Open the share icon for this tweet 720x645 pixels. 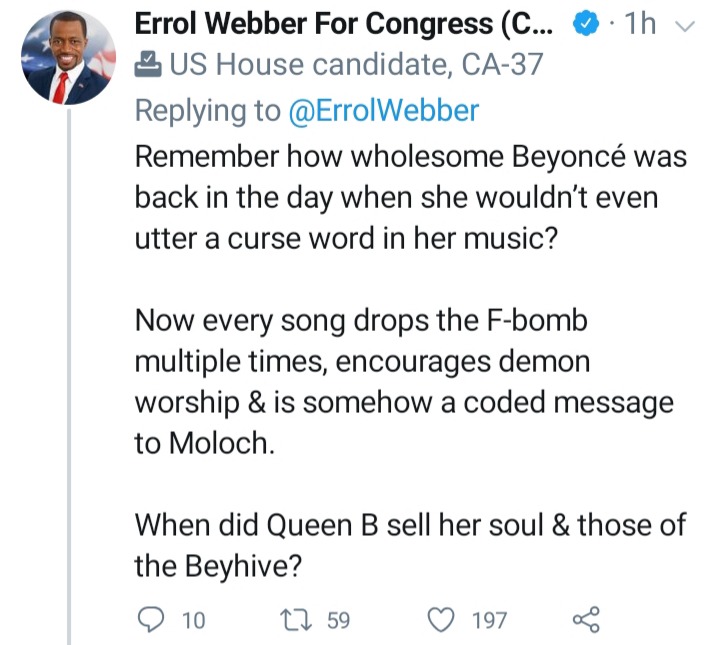(x=585, y=620)
